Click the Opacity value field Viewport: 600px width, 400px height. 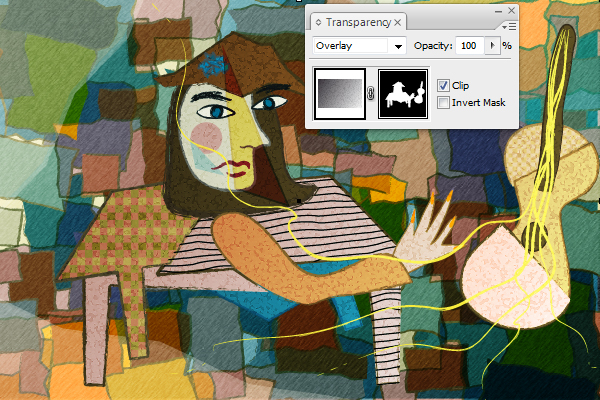click(470, 46)
